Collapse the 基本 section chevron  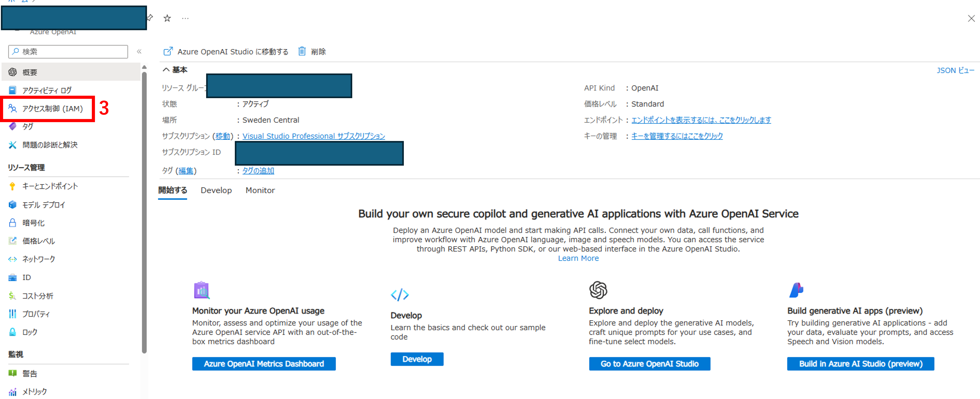tap(166, 69)
